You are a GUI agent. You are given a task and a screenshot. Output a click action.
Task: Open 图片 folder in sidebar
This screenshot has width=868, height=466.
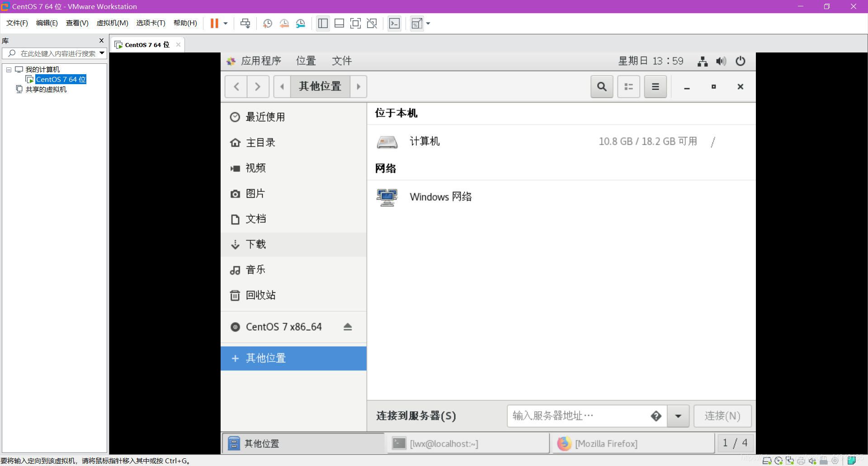point(293,194)
